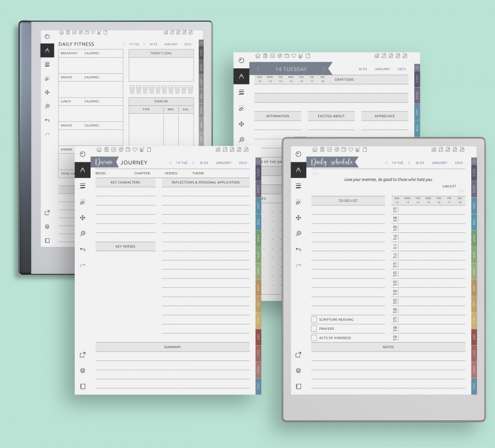This screenshot has width=495, height=448.
Task: Tap the first water glass on Daily Fitness
Action: [x=132, y=90]
